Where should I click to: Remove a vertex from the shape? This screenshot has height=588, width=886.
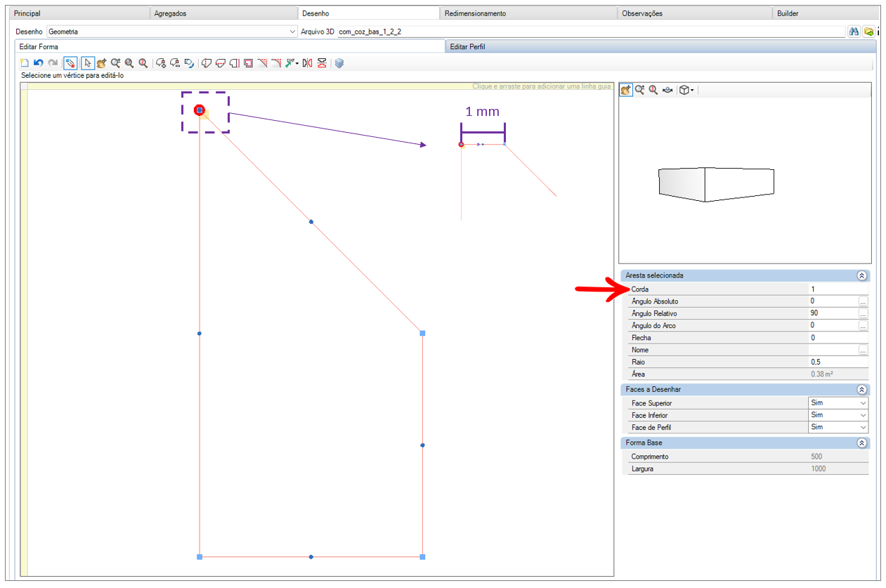[176, 63]
